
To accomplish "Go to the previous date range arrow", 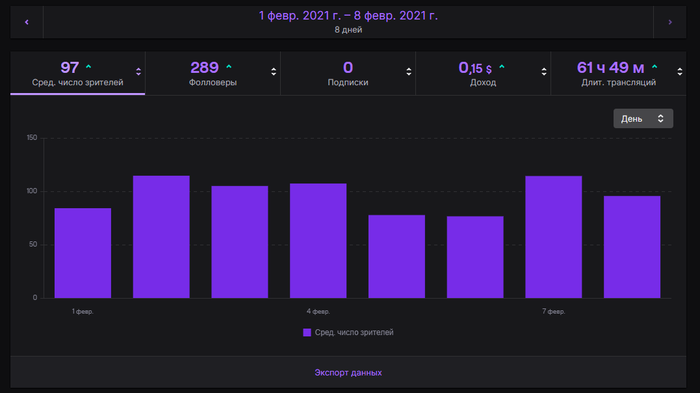I will click(x=27, y=22).
